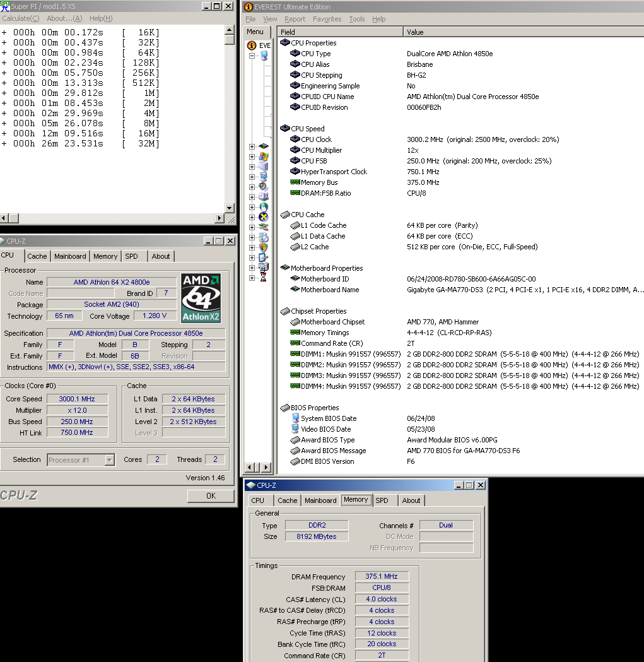The width and height of the screenshot is (644, 662).
Task: Expand the Display node in EVEREST tree
Action: coord(252,177)
